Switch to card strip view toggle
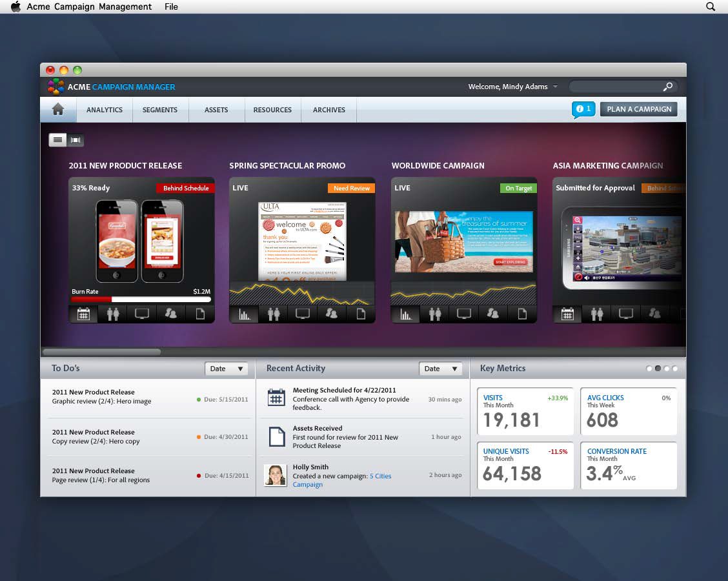The image size is (728, 581). [76, 140]
